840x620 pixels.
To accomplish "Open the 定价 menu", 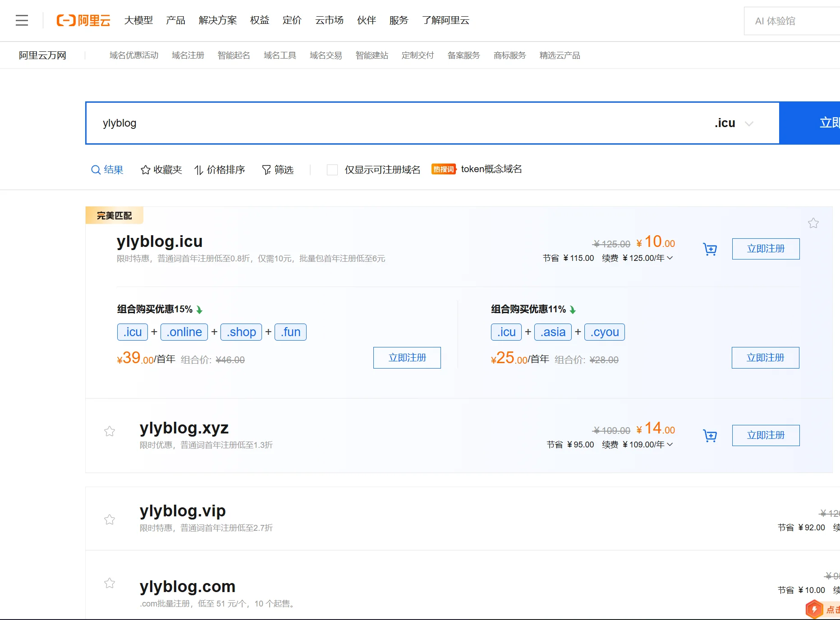I will pos(292,20).
